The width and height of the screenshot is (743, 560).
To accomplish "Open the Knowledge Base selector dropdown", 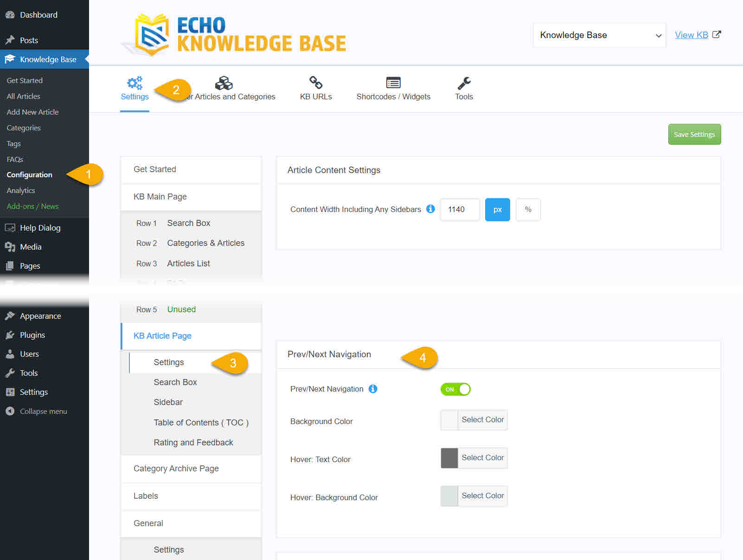I will (600, 35).
